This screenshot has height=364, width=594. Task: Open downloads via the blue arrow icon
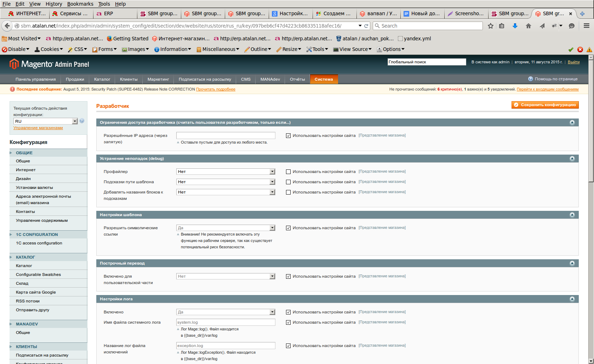(515, 26)
